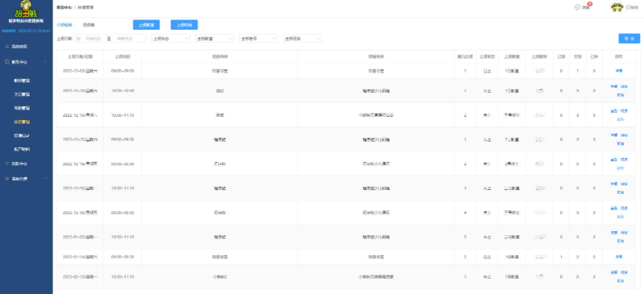Click the user name beside the frog avatar

point(632,7)
